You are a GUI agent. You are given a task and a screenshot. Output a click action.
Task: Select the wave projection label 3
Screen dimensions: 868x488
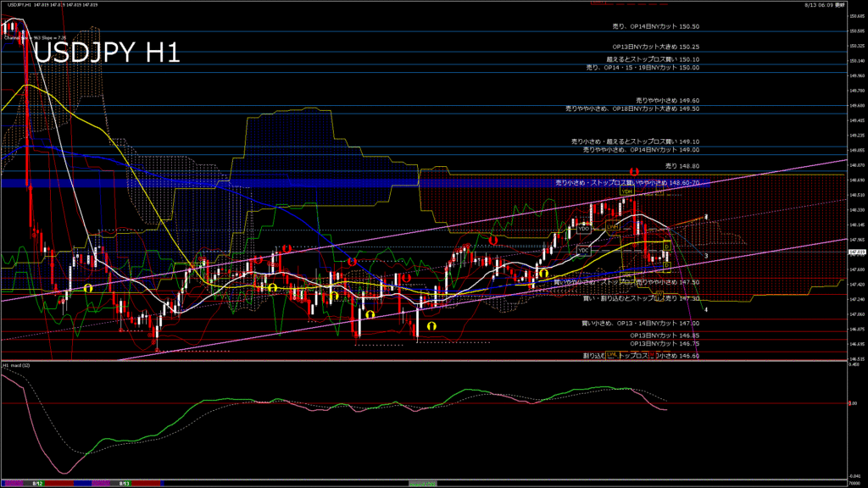coord(706,255)
